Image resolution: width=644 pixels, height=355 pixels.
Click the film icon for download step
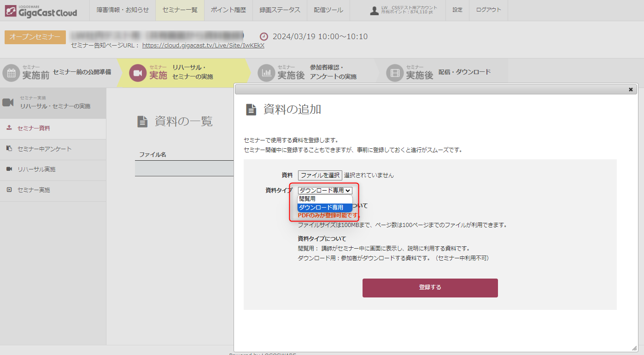(395, 73)
